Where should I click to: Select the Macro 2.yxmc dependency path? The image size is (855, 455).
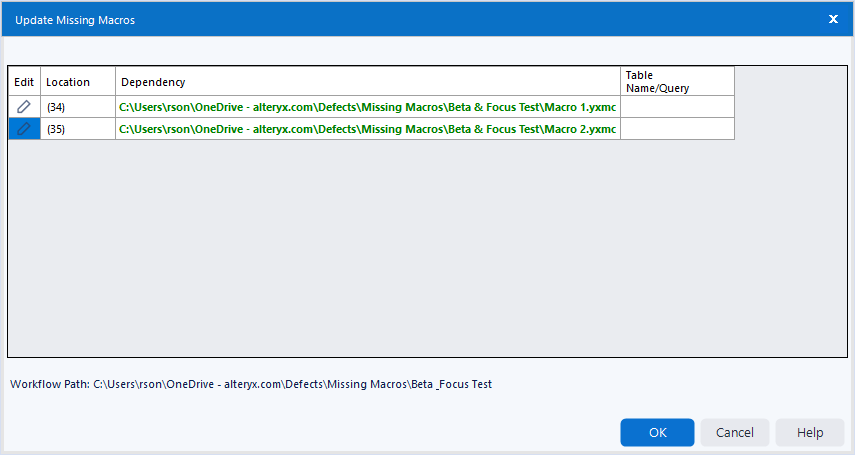click(x=368, y=129)
